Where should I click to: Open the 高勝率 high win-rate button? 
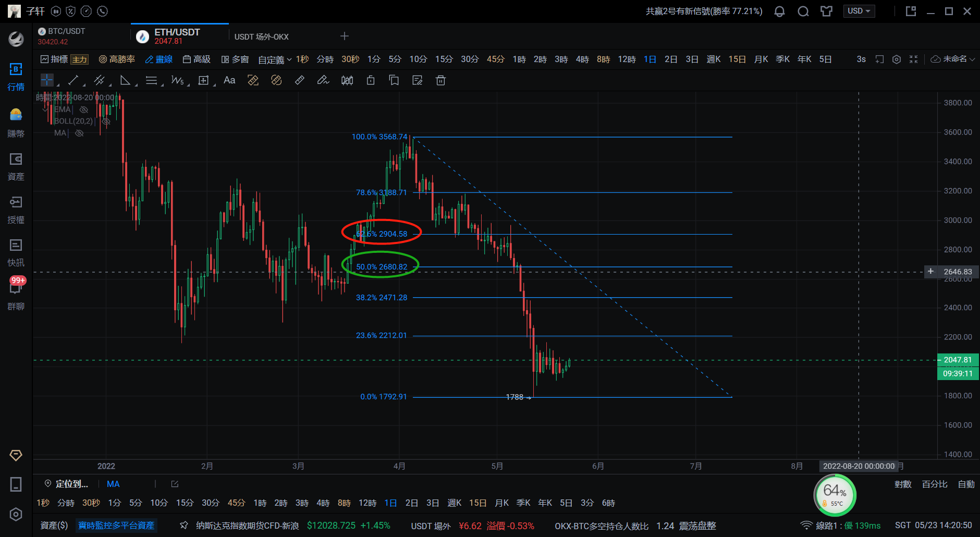click(x=117, y=59)
